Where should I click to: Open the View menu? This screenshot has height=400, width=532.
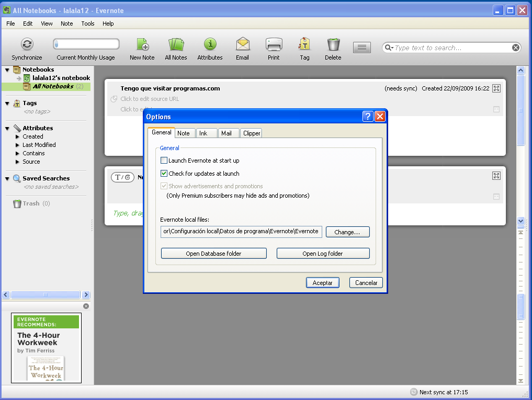47,24
